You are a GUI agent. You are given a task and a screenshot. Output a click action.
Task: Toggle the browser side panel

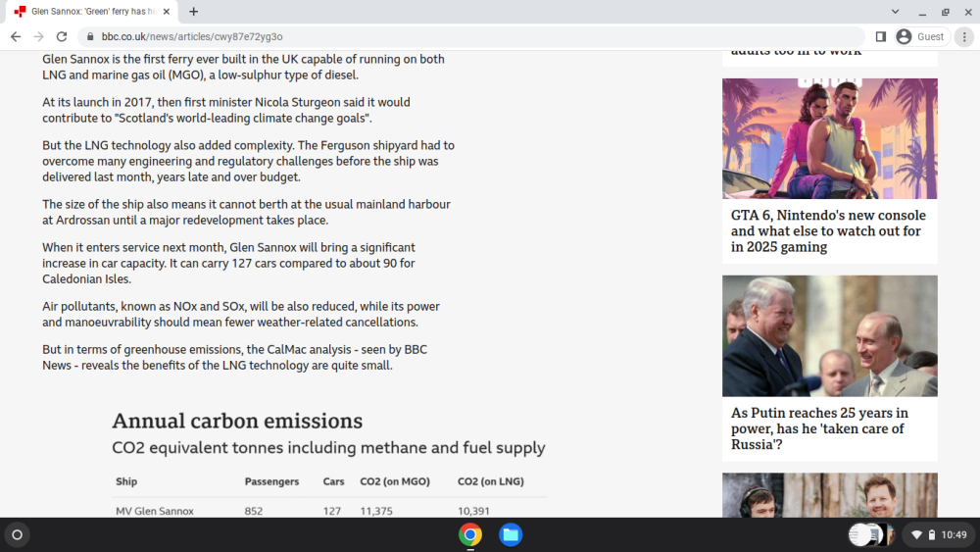(881, 37)
